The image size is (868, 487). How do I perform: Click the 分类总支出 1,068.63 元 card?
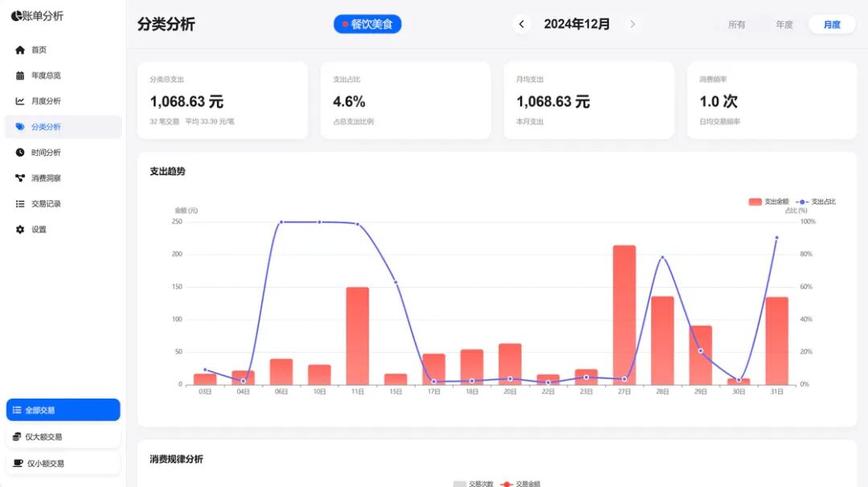(x=223, y=100)
